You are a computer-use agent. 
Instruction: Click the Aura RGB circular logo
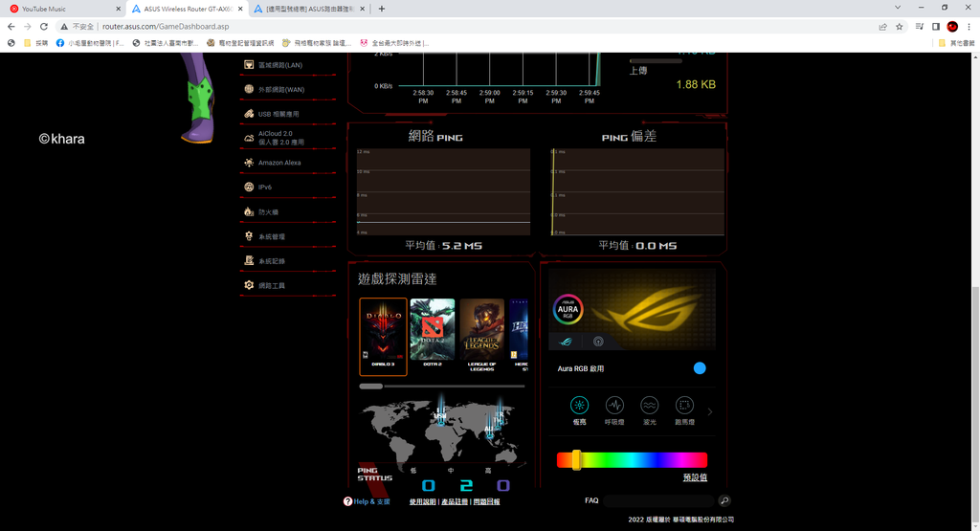tap(568, 309)
